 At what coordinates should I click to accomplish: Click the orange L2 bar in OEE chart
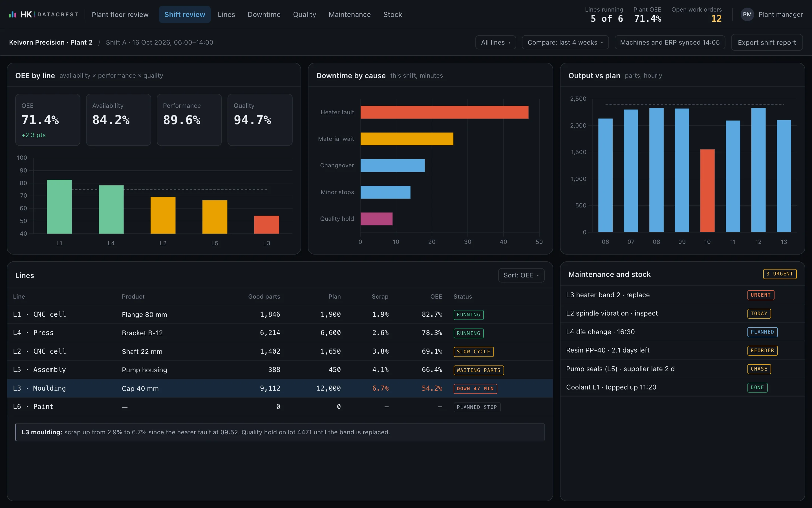[x=163, y=215]
